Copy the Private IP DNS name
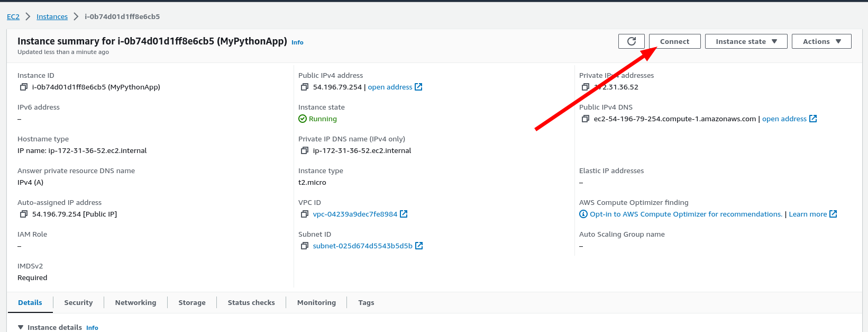The width and height of the screenshot is (868, 332). pos(304,150)
